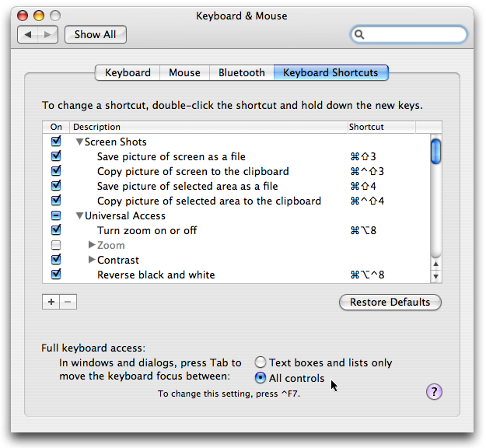Screen dimensions: 486x448
Task: Click the plus button to add shortcut
Action: coord(51,302)
